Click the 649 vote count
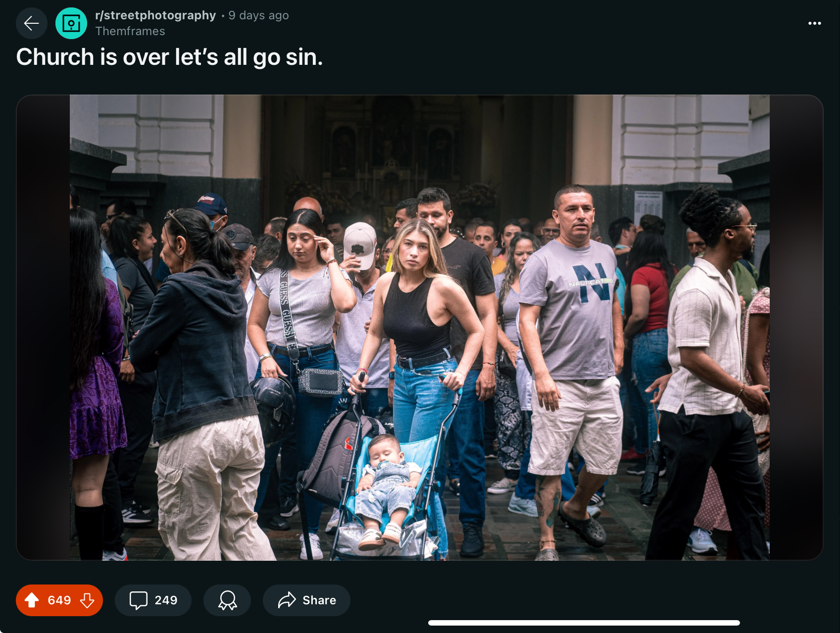The height and width of the screenshot is (633, 840). [59, 600]
